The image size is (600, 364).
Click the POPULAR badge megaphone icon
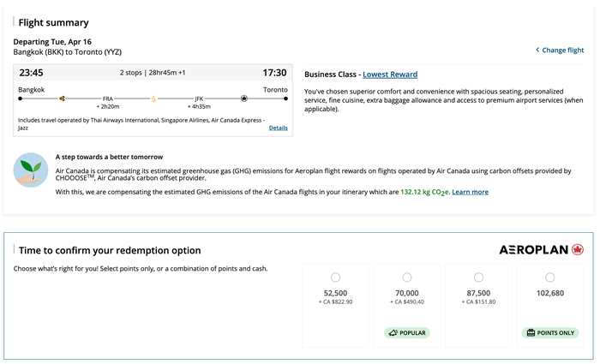point(393,333)
